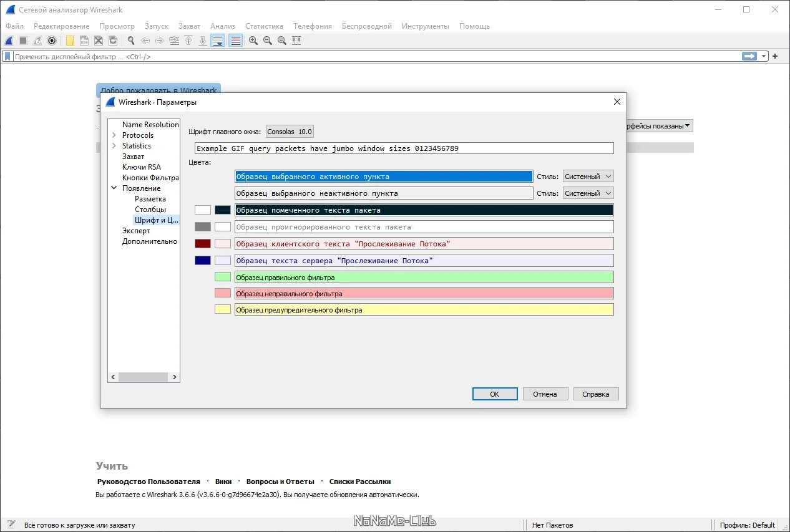Viewport: 790px width, 532px height.
Task: Restart the current capture
Action: click(37, 41)
